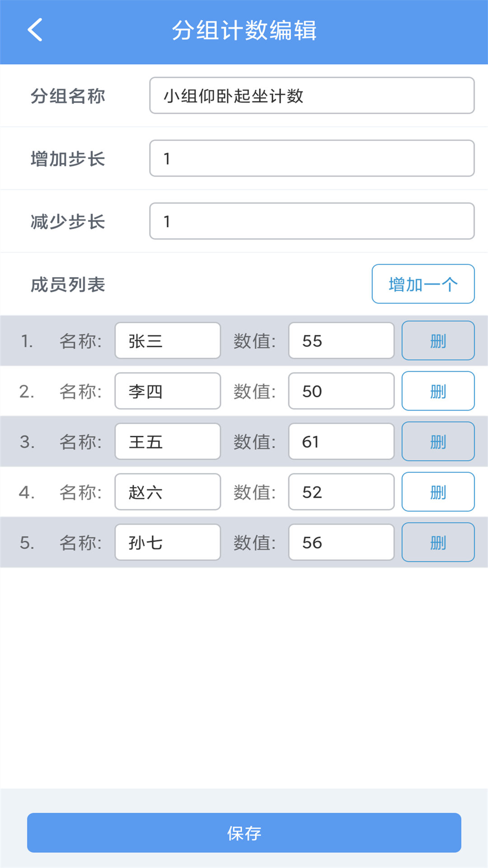Image resolution: width=488 pixels, height=868 pixels.
Task: Click the 分组名称 input showing 小组仰卧起坐计数
Action: tap(311, 95)
